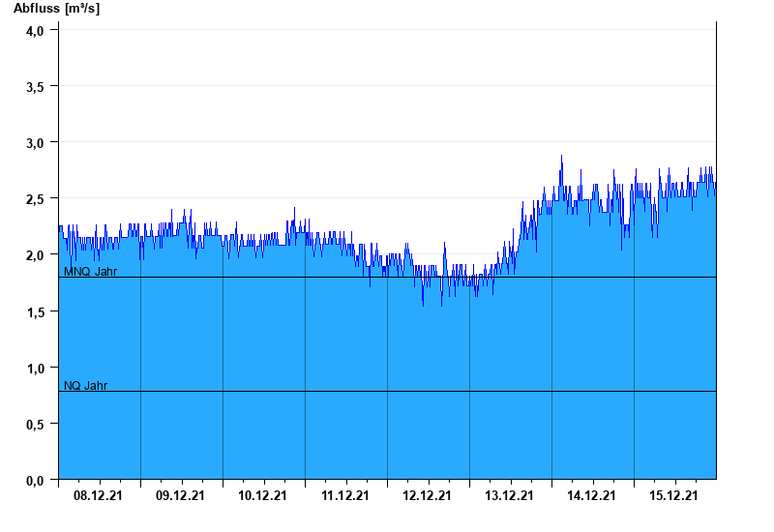
Task: Click the 3,5 y-axis value
Action: click(35, 87)
